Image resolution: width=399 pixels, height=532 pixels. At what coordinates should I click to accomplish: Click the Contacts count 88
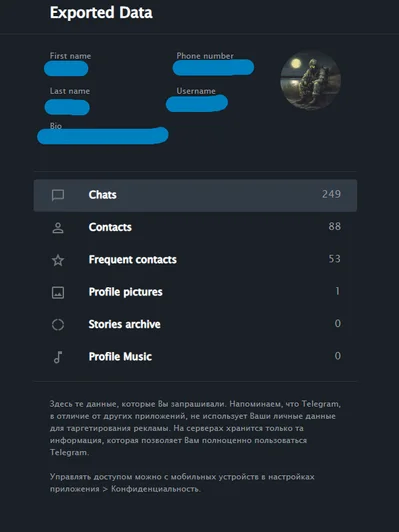[335, 226]
